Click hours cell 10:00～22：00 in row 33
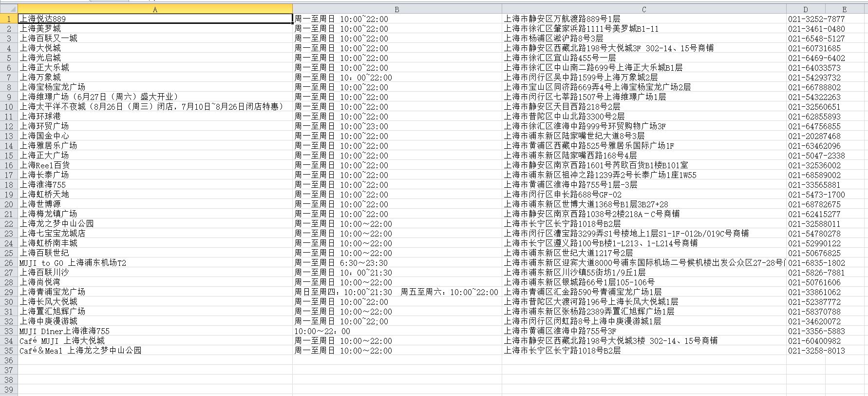Viewport: 868px width, 396px height. [397, 331]
